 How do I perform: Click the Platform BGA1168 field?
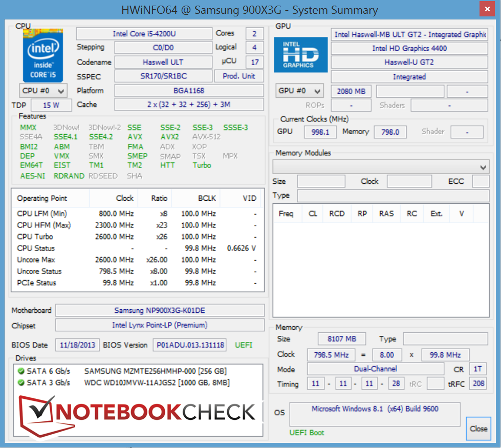click(189, 91)
